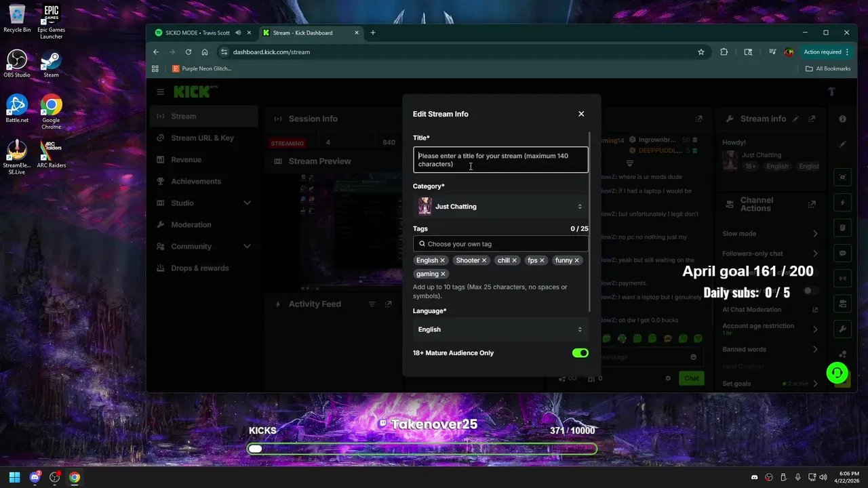This screenshot has height=488, width=868.
Task: Click the green headset support button
Action: click(x=837, y=373)
